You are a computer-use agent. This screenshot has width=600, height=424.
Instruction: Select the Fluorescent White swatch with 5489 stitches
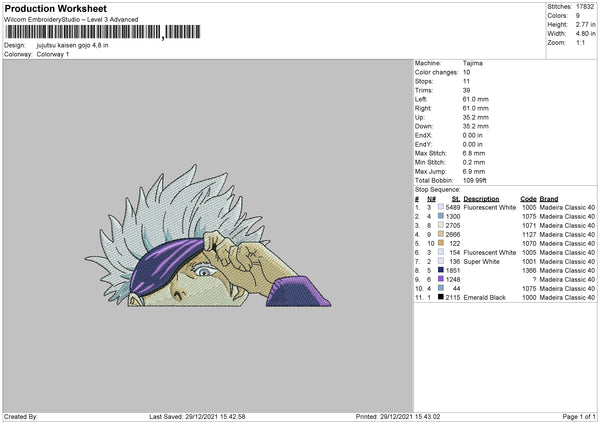[441, 207]
